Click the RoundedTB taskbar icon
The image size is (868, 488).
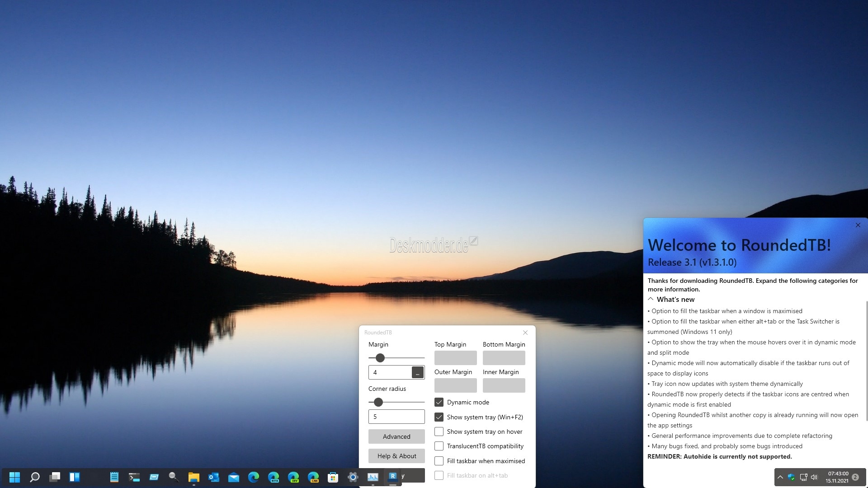pyautogui.click(x=393, y=476)
